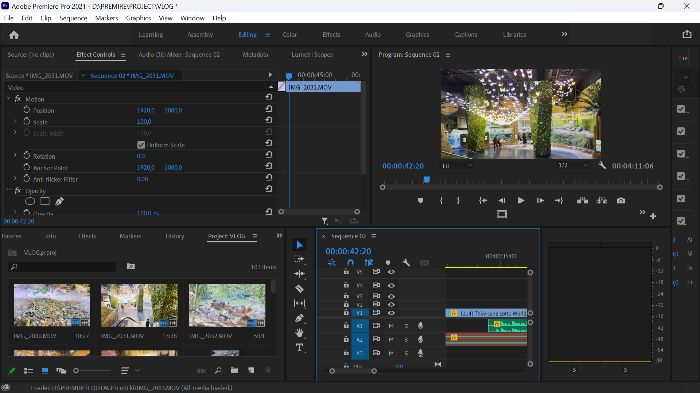This screenshot has height=393, width=700.
Task: Open the Quick Export share icon
Action: click(687, 34)
